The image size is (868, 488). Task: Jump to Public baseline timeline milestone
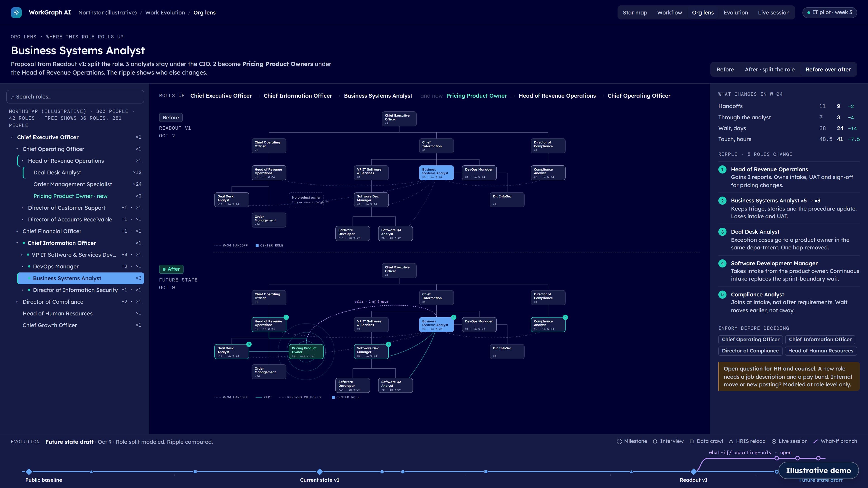(29, 472)
